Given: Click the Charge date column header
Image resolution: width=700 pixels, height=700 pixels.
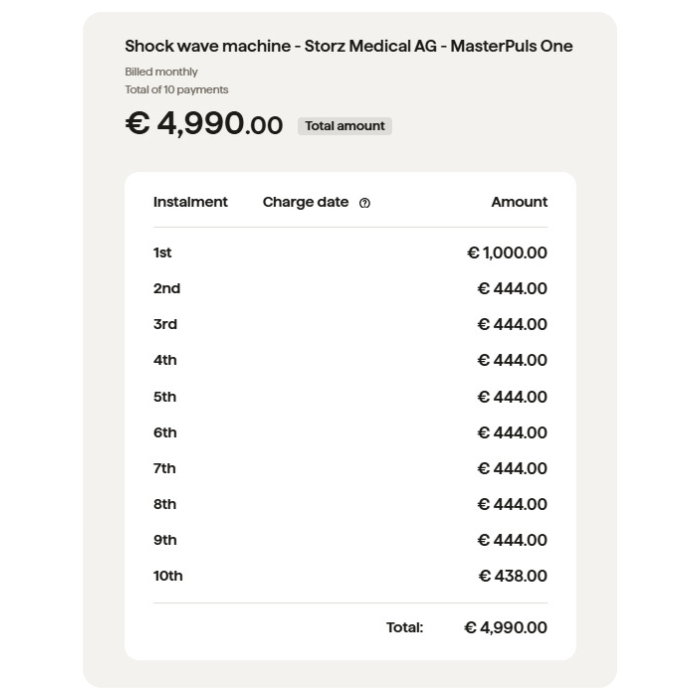Looking at the screenshot, I should click(305, 202).
